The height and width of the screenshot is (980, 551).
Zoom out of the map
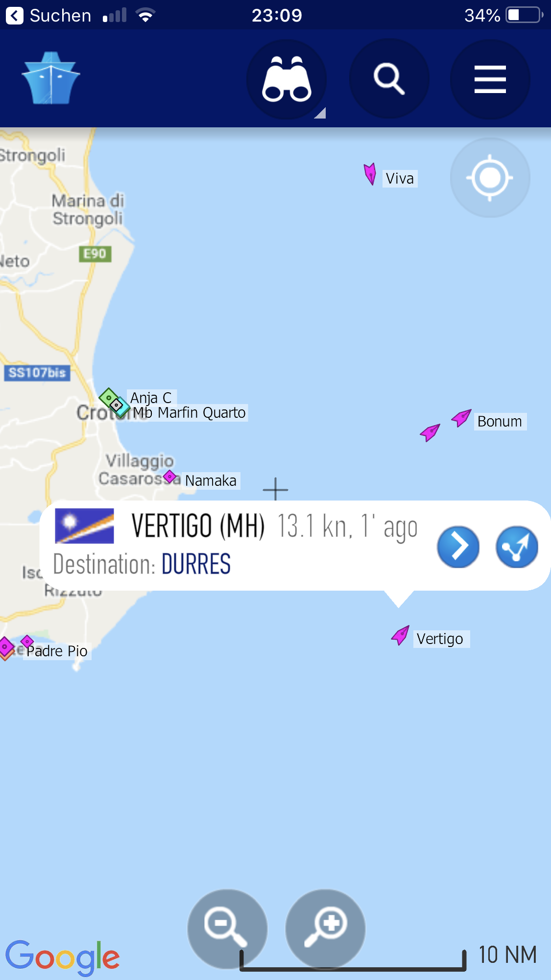point(227,929)
